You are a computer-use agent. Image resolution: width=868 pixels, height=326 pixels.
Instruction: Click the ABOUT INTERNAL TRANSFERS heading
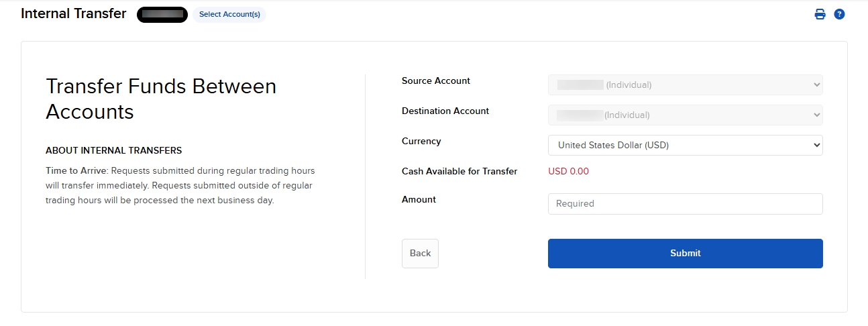pos(113,150)
